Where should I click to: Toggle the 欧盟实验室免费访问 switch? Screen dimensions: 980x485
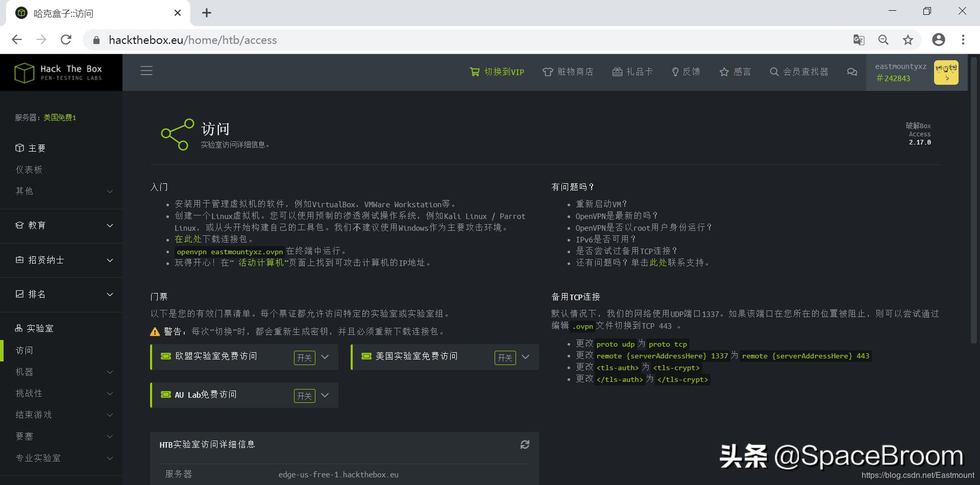pos(304,357)
